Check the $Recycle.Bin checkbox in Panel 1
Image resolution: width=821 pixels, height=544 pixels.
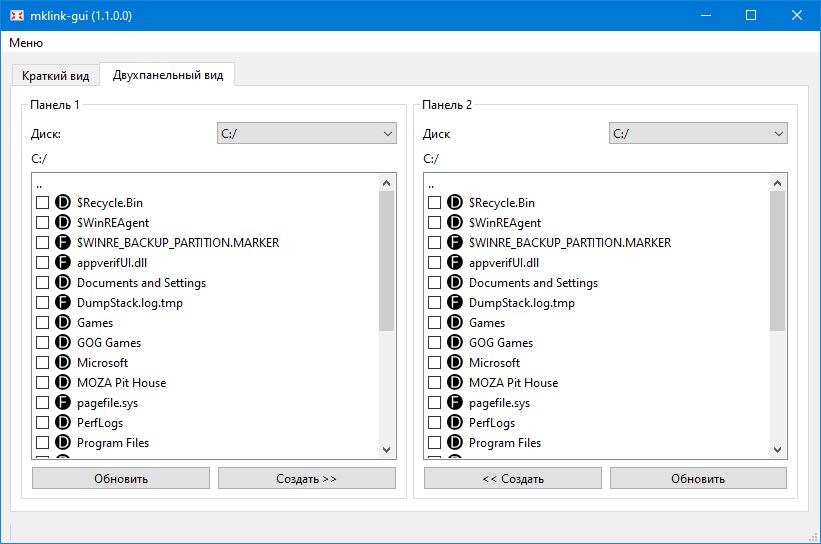point(42,202)
